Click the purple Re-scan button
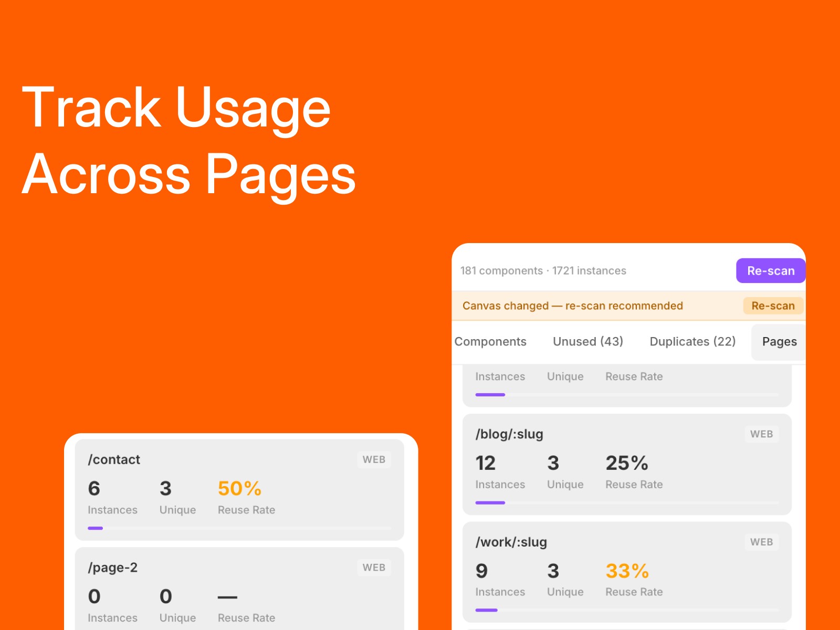This screenshot has width=840, height=630. point(771,270)
